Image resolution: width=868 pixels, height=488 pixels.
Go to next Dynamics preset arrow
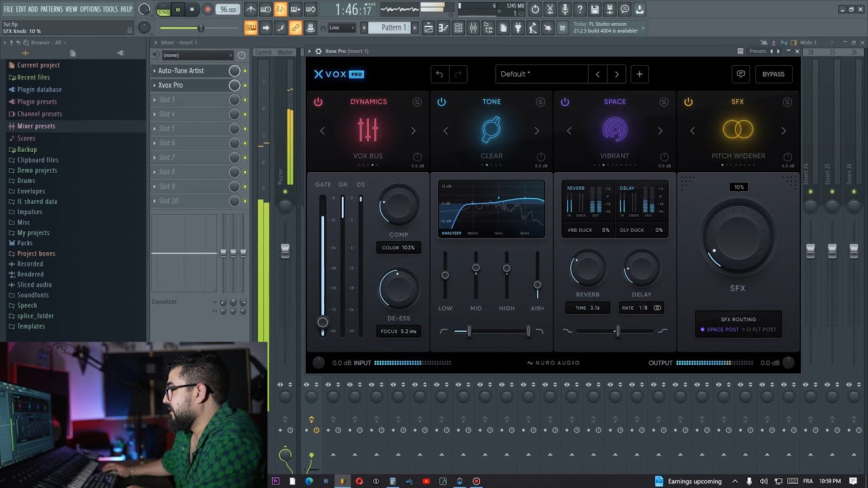pos(413,131)
